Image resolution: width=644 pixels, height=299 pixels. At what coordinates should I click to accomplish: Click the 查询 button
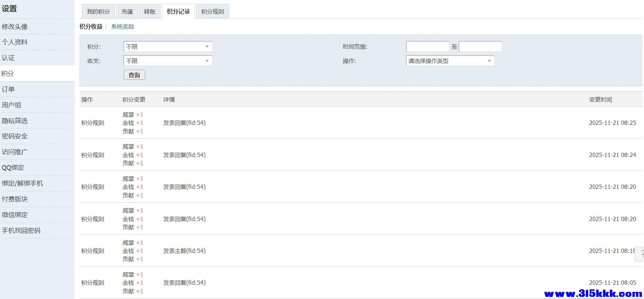point(134,75)
